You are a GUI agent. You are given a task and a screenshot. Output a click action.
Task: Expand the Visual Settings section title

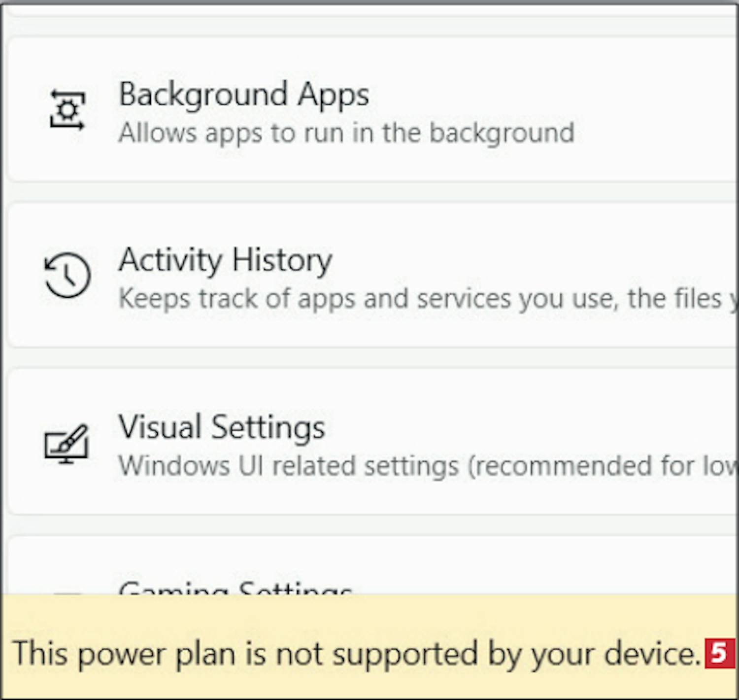[222, 427]
